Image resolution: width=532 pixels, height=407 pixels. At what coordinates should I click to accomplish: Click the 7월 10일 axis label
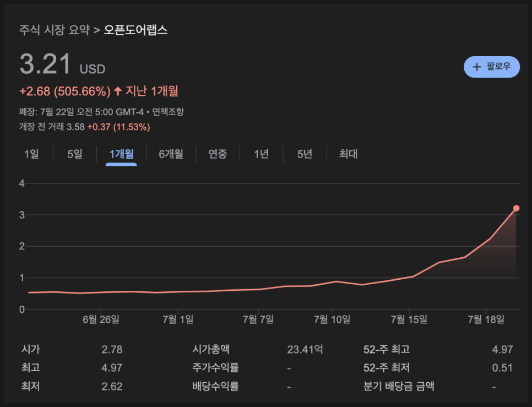[x=332, y=319]
